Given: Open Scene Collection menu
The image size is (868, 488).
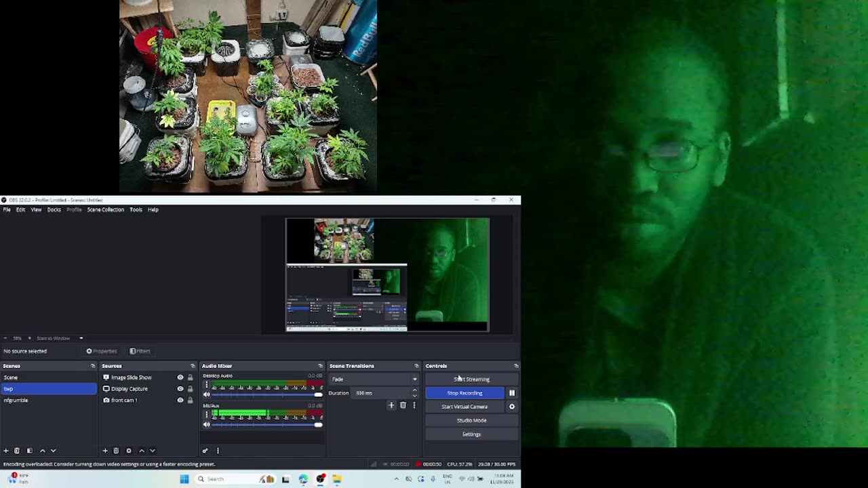Looking at the screenshot, I should pyautogui.click(x=106, y=210).
